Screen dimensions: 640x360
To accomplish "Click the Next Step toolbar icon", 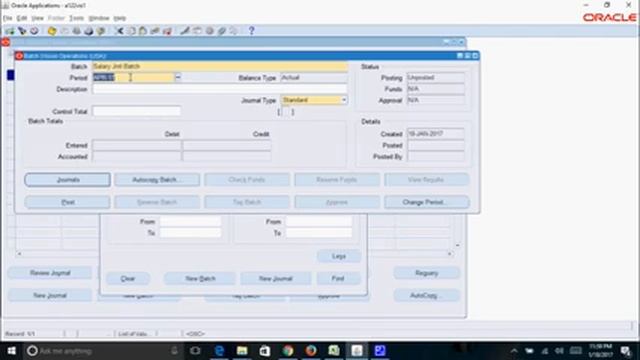I will tap(64, 31).
